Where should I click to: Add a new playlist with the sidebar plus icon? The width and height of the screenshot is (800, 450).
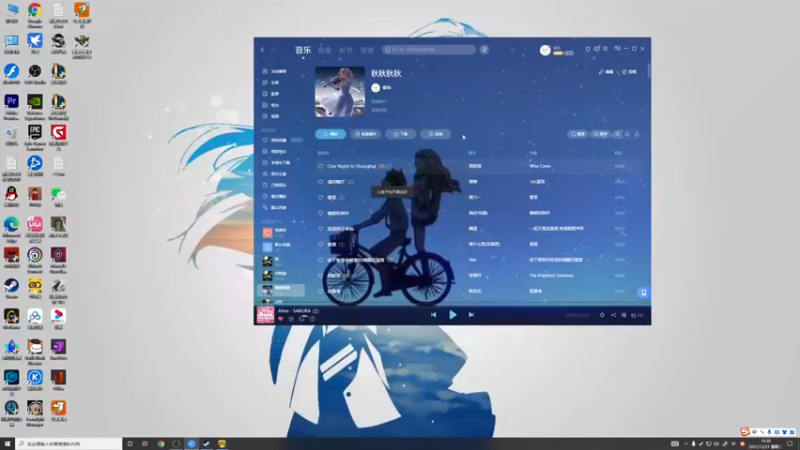pyautogui.click(x=294, y=221)
